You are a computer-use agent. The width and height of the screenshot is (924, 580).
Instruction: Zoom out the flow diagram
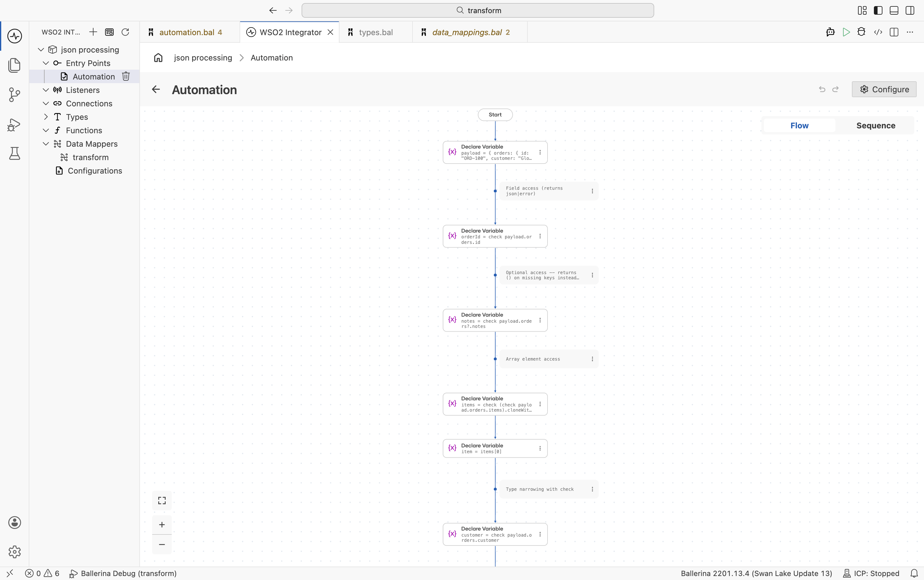point(162,544)
